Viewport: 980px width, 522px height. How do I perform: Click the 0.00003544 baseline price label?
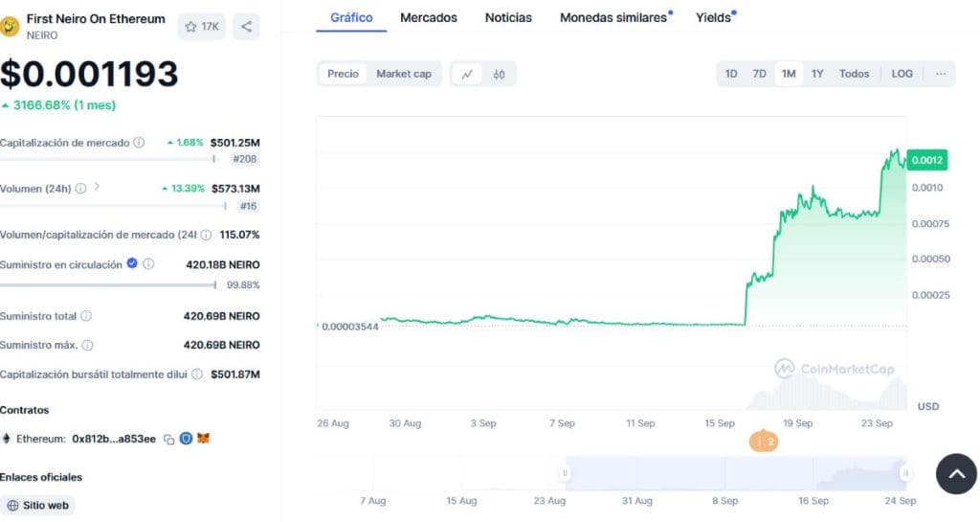348,327
